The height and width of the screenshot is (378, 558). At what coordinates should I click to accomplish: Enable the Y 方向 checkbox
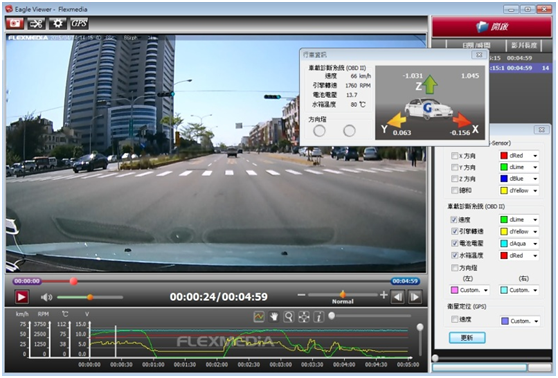pyautogui.click(x=454, y=167)
